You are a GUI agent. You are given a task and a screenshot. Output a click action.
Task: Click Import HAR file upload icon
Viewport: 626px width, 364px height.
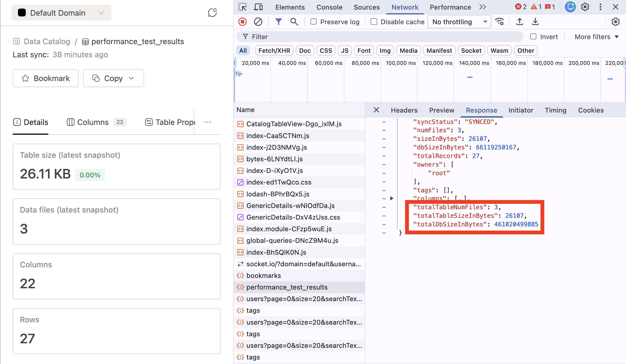pyautogui.click(x=520, y=22)
